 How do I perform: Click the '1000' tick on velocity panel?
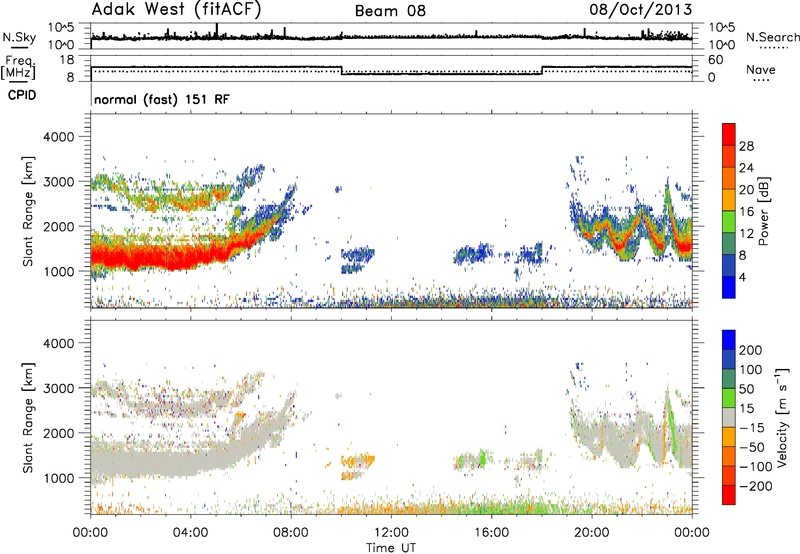click(x=58, y=478)
